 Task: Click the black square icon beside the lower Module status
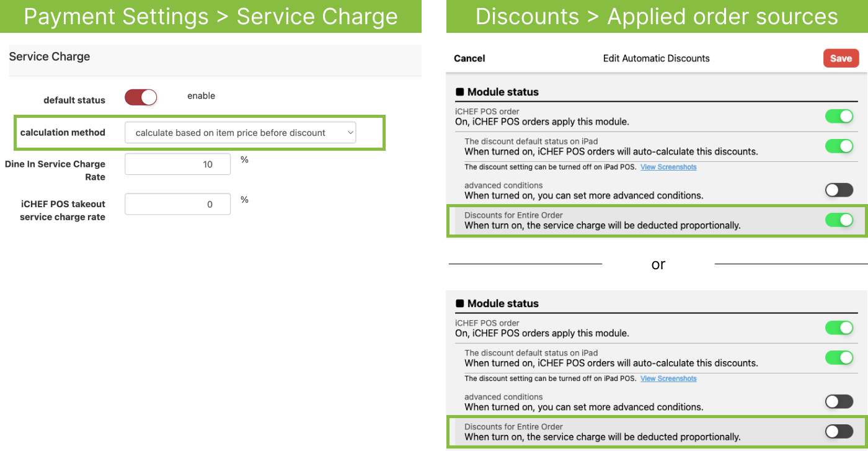[x=460, y=303]
